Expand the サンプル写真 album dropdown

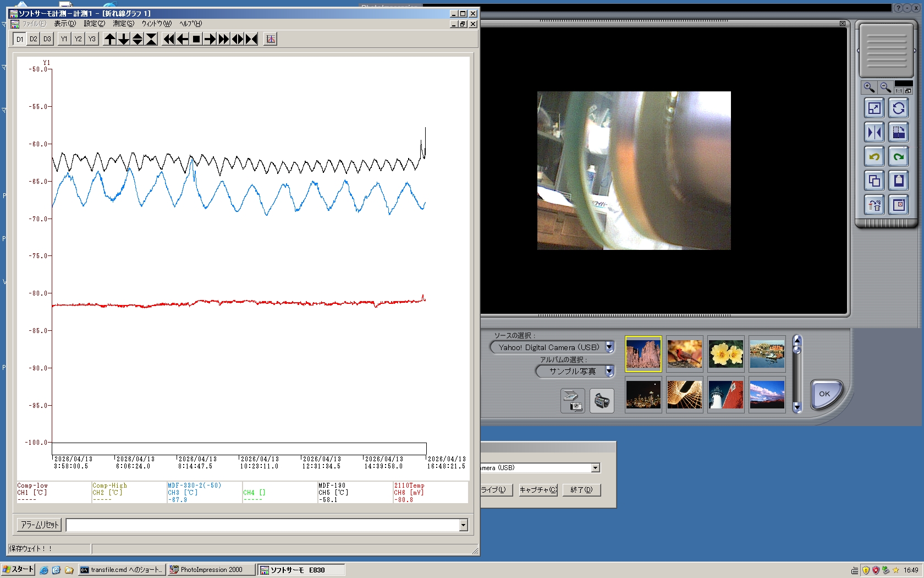click(x=609, y=372)
